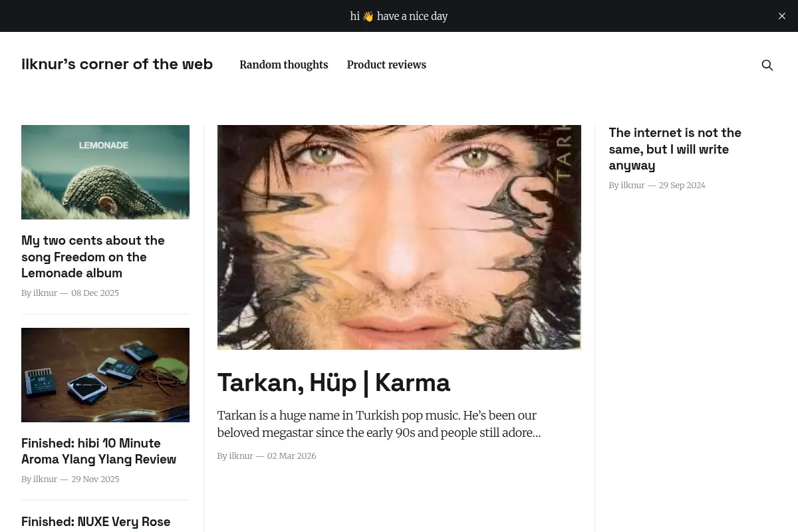The image size is (798, 532).
Task: Click the '08 Dec 2025' post date
Action: coord(95,293)
